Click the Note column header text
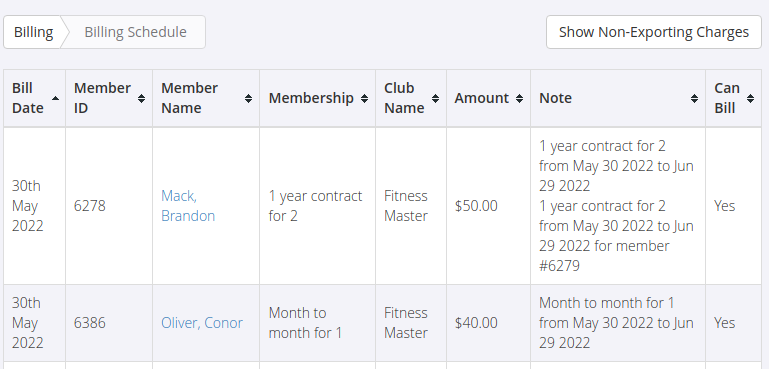Screen dimensions: 769x369 [556, 98]
